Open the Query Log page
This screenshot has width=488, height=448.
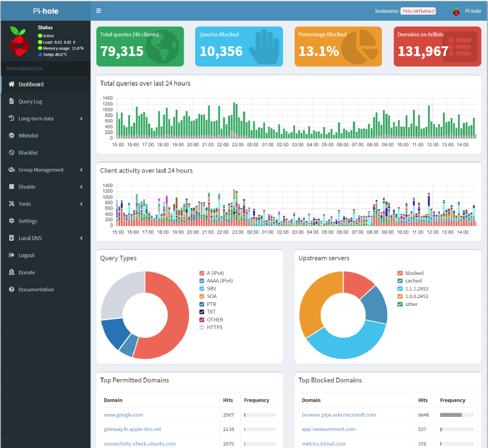pyautogui.click(x=30, y=101)
